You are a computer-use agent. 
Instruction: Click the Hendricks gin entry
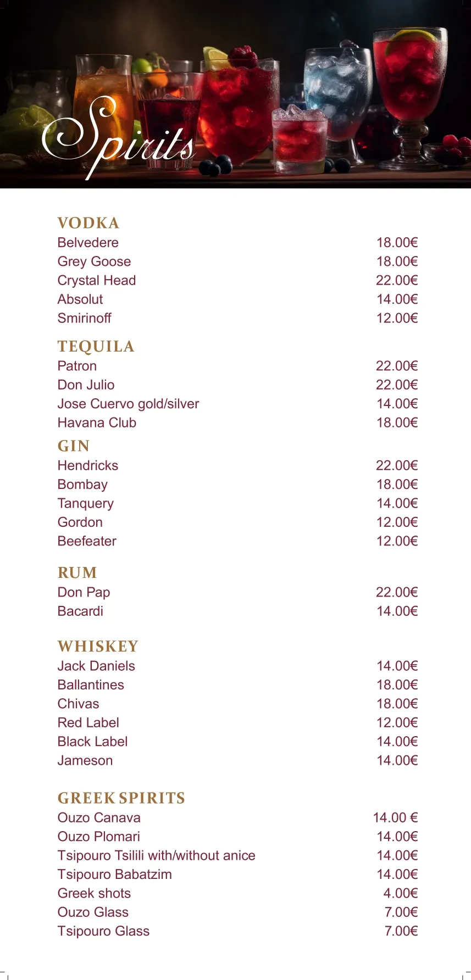point(88,466)
